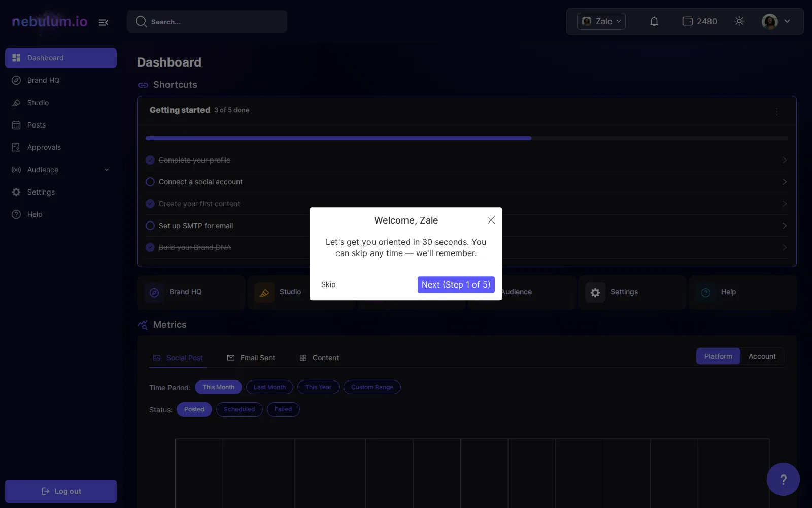Open user avatar menu

pyautogui.click(x=776, y=21)
